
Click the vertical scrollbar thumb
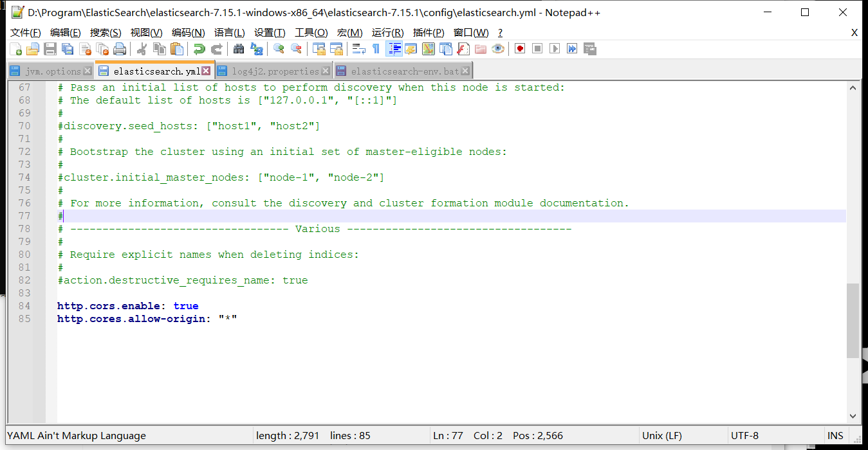tap(853, 320)
